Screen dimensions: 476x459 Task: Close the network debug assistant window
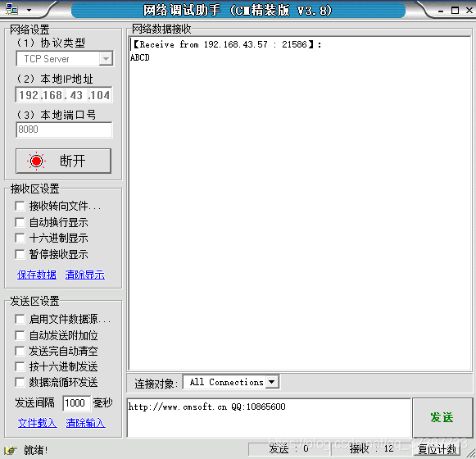(x=469, y=11)
